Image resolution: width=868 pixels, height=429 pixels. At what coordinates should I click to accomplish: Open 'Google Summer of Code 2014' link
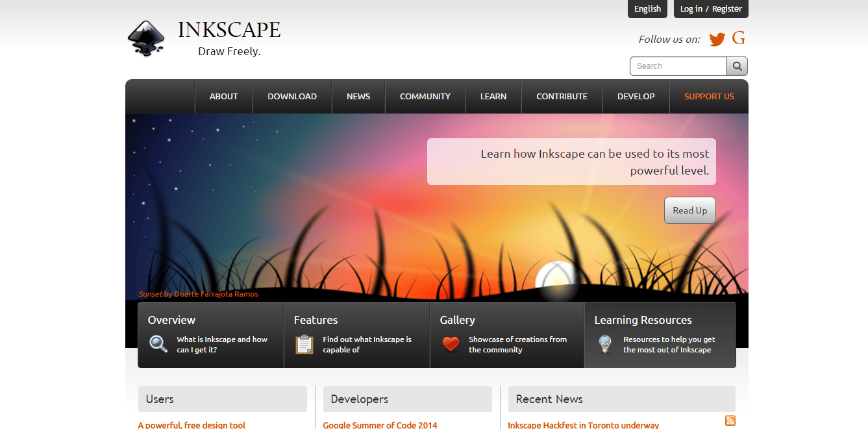tap(380, 425)
